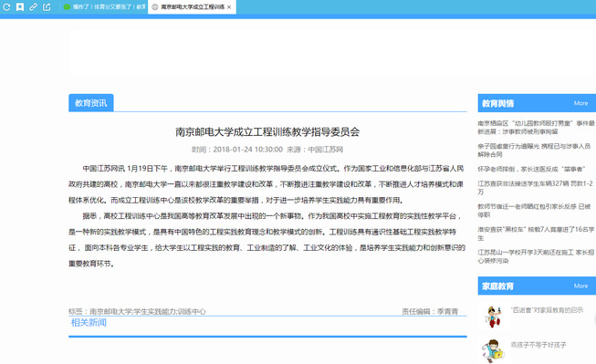This screenshot has height=364, width=596.
Task: Click the share page icon
Action: [47, 6]
